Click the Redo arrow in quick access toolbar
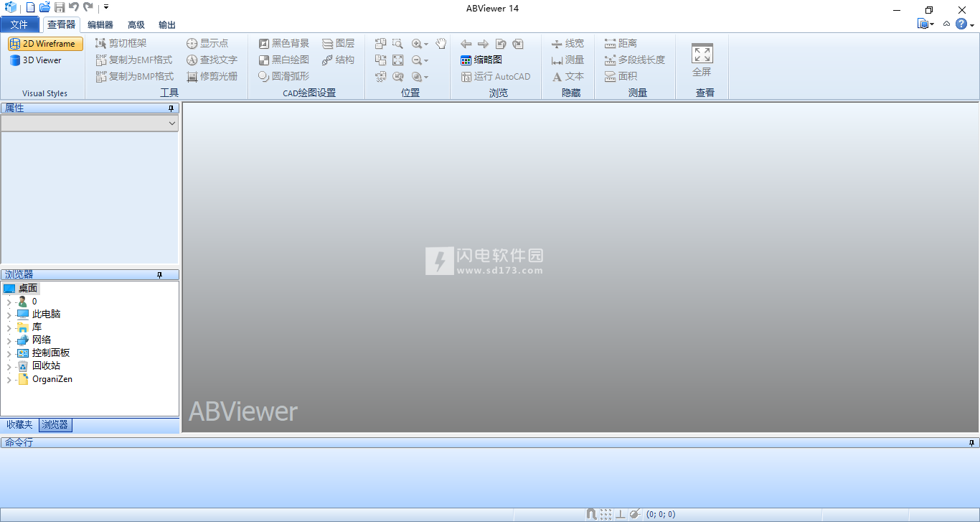The width and height of the screenshot is (980, 522). point(88,7)
